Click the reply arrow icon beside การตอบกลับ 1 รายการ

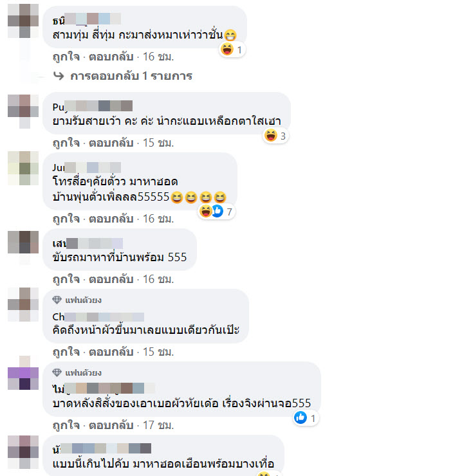pyautogui.click(x=59, y=76)
